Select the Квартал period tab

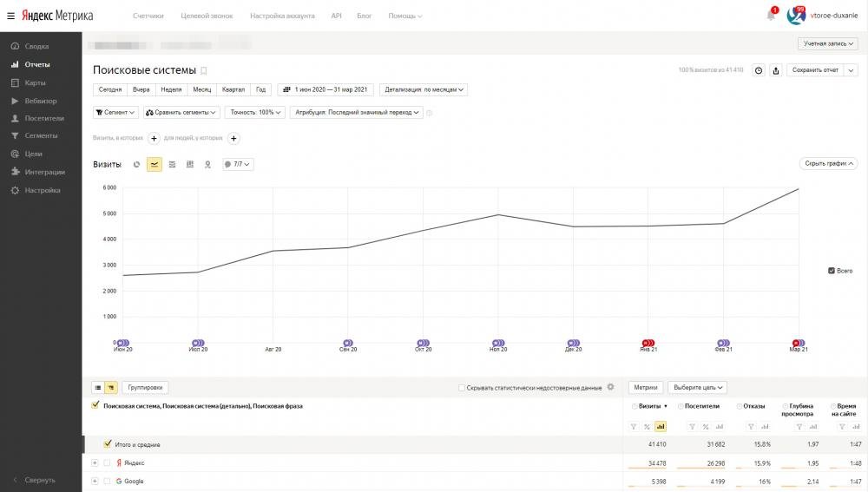pos(233,89)
